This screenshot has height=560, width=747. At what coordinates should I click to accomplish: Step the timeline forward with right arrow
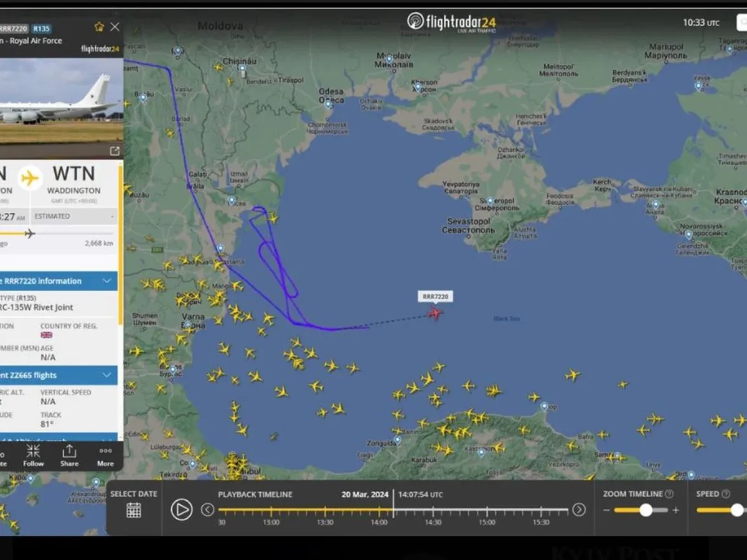578,510
